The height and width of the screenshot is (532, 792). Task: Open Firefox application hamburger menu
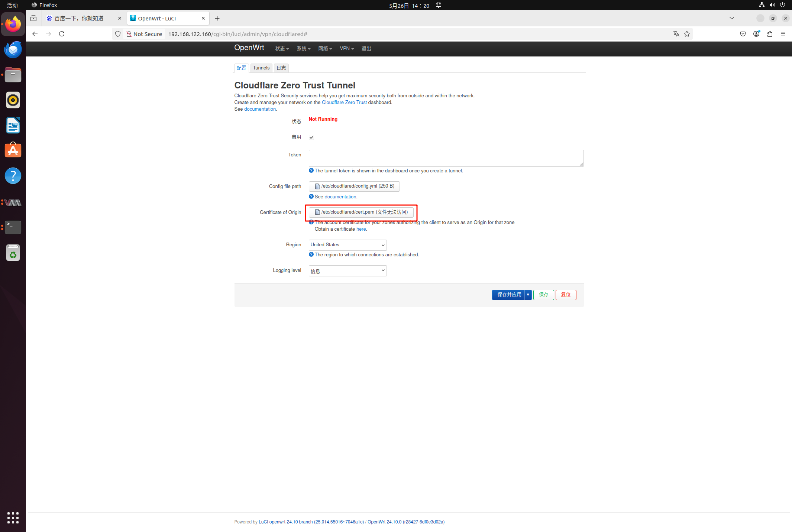click(x=783, y=34)
